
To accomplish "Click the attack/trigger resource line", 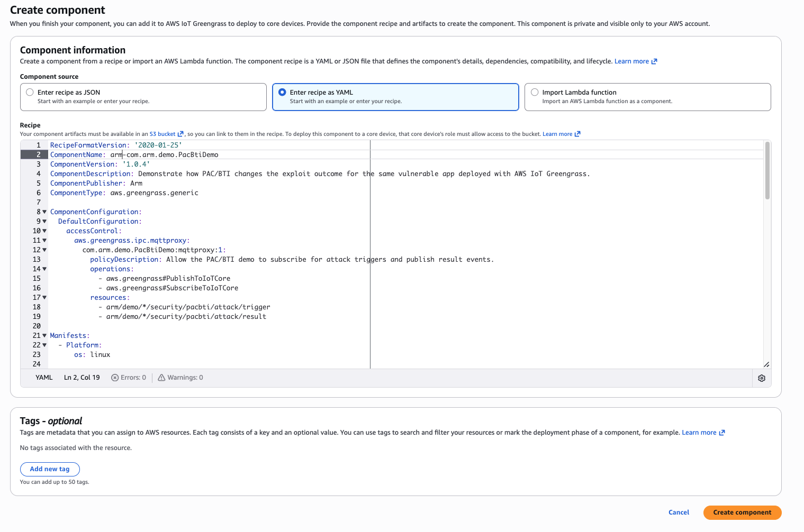I will pos(188,307).
